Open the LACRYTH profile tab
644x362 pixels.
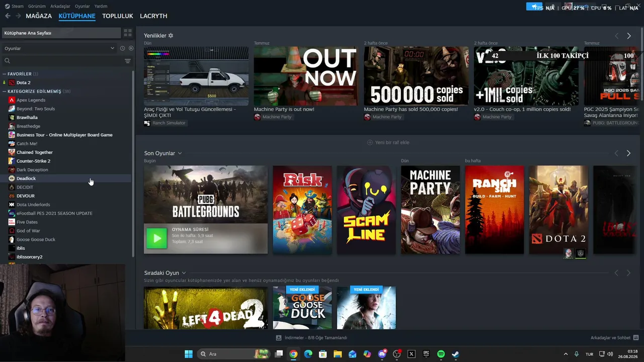[x=153, y=16]
